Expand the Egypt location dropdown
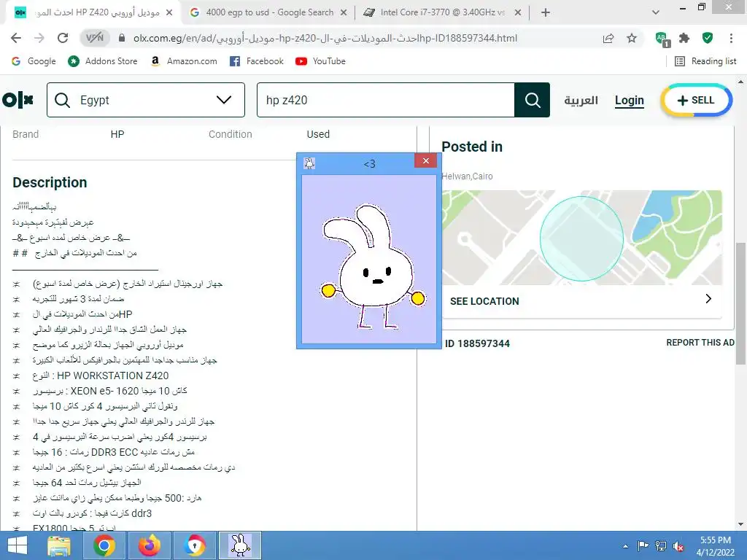The image size is (747, 560). (x=146, y=100)
